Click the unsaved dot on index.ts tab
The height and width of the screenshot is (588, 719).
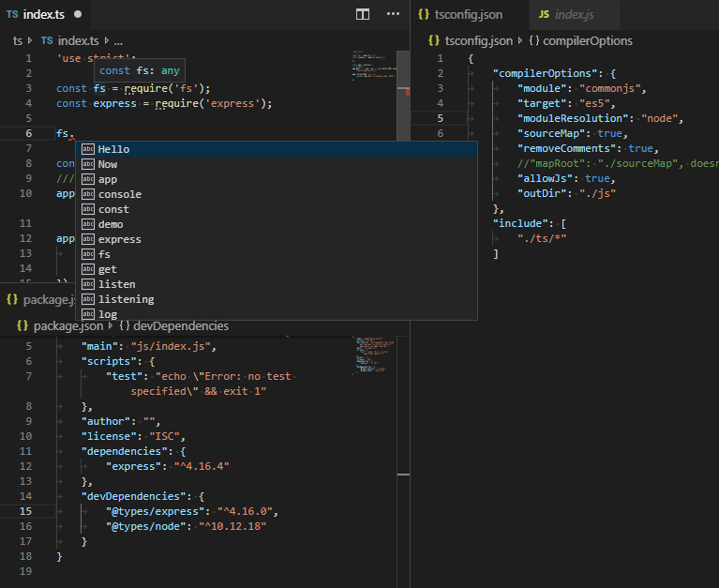(x=78, y=14)
